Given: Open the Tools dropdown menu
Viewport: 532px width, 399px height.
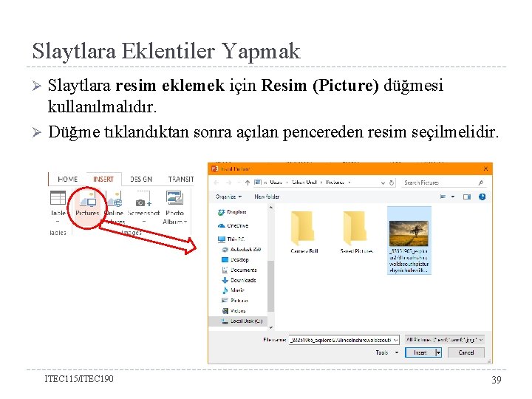Looking at the screenshot, I should [387, 352].
